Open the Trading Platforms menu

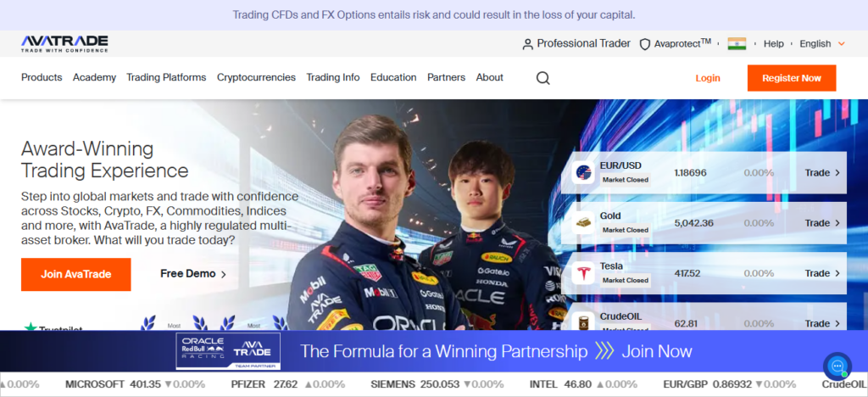click(x=166, y=77)
